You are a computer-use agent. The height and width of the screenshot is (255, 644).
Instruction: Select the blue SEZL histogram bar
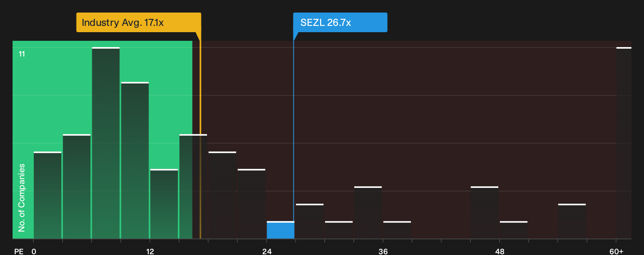280,230
